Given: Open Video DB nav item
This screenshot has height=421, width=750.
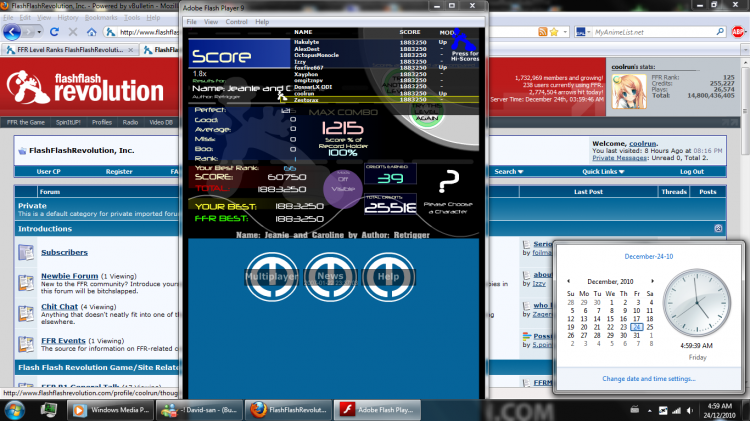Looking at the screenshot, I should (x=161, y=122).
